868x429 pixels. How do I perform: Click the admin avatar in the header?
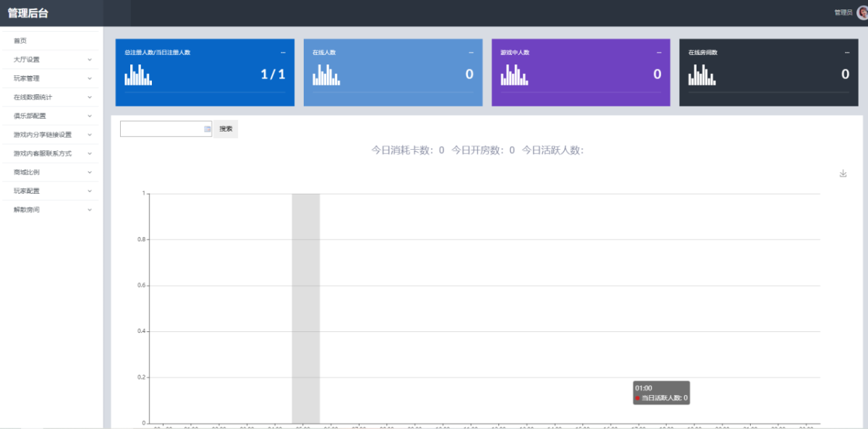(862, 12)
